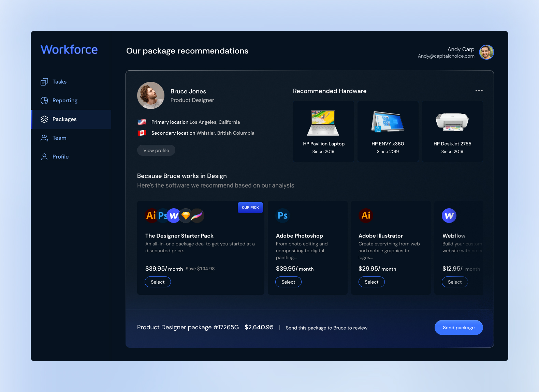Viewport: 539px width, 392px height.
Task: Go to the Reporting section
Action: tap(71, 101)
